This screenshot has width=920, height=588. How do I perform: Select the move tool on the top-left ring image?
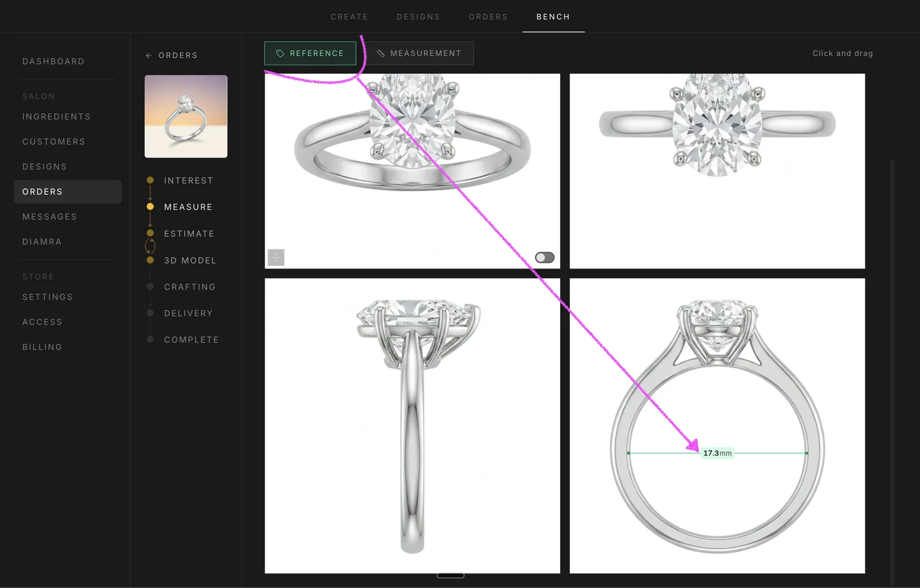[x=276, y=258]
